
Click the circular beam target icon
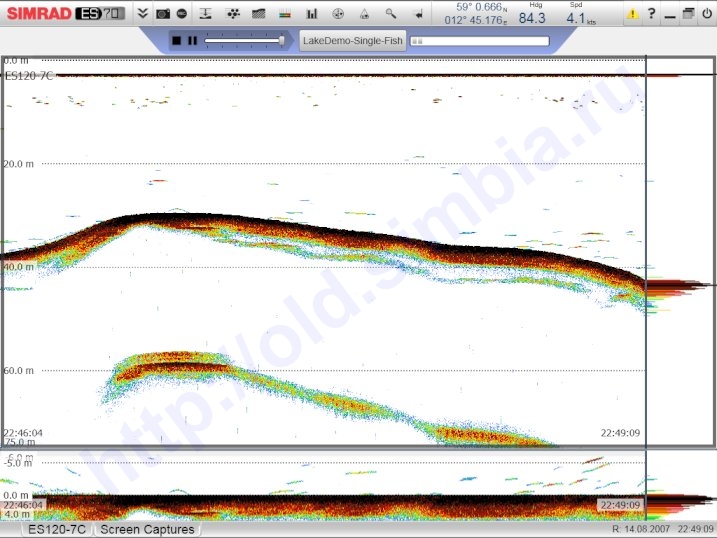click(338, 14)
